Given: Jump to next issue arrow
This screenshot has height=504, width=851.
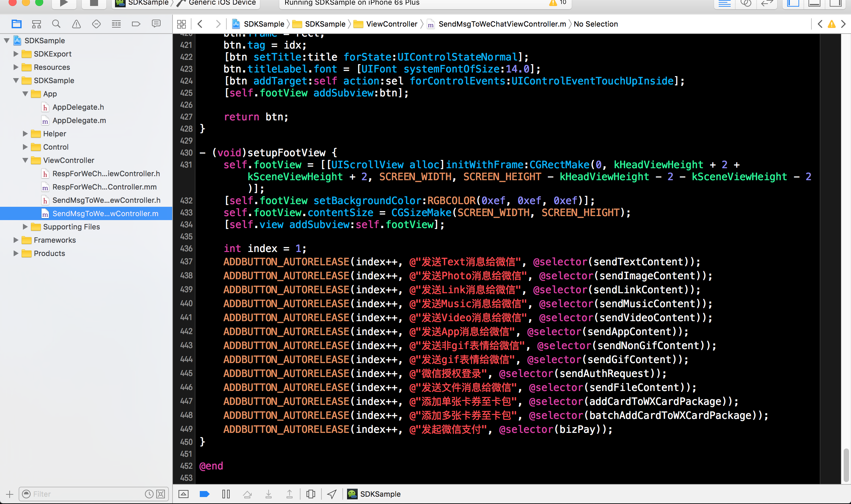Looking at the screenshot, I should coord(843,24).
